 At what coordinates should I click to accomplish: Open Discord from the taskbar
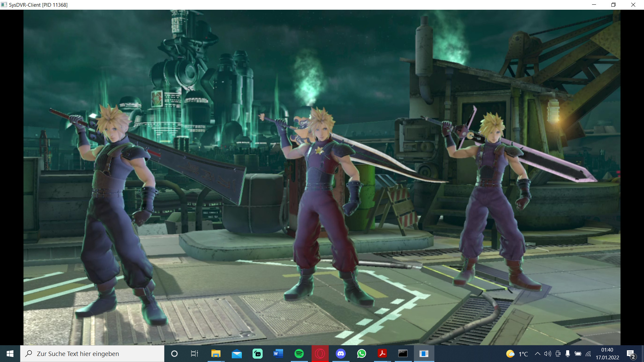tap(341, 354)
